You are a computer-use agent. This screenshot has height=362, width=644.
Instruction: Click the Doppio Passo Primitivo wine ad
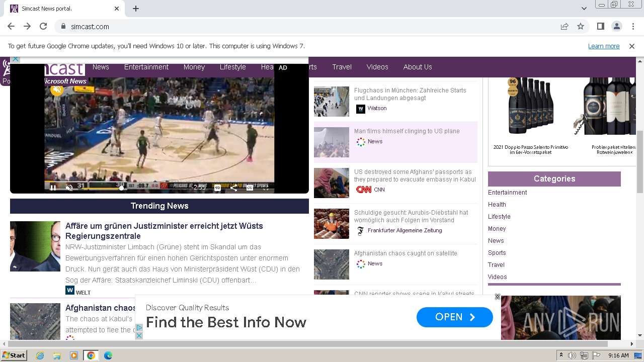point(531,117)
